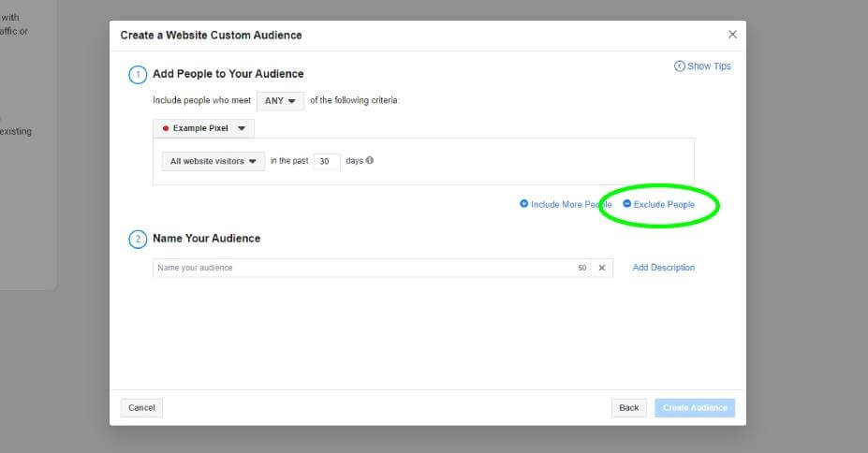Viewport: 868px width, 453px height.
Task: Choose the Exclude People link
Action: [664, 204]
